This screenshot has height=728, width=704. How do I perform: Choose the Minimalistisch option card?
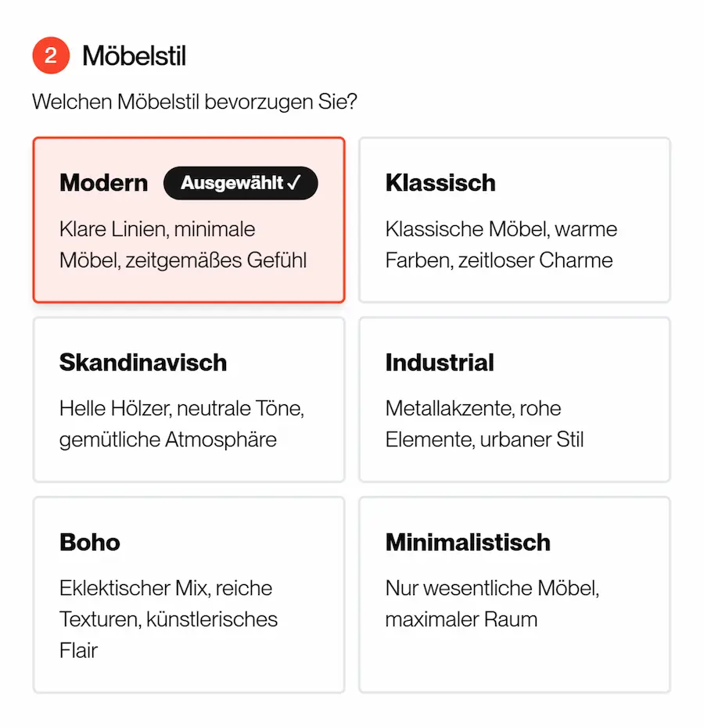tap(514, 594)
